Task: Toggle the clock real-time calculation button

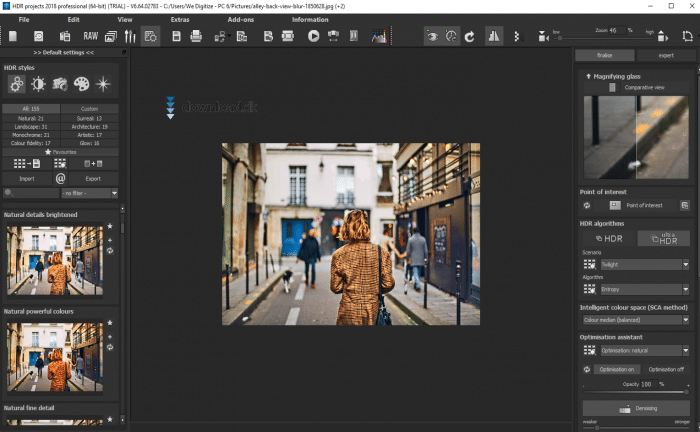Action: [451, 36]
